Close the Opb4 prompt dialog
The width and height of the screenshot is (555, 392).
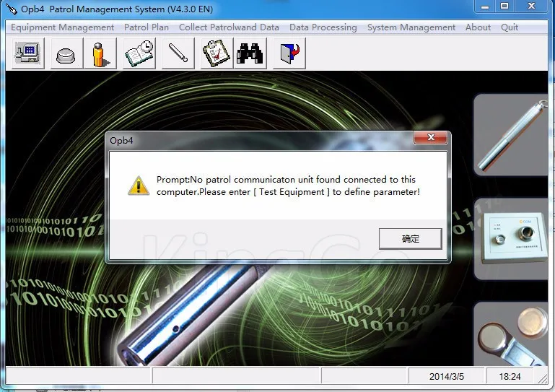tap(430, 137)
